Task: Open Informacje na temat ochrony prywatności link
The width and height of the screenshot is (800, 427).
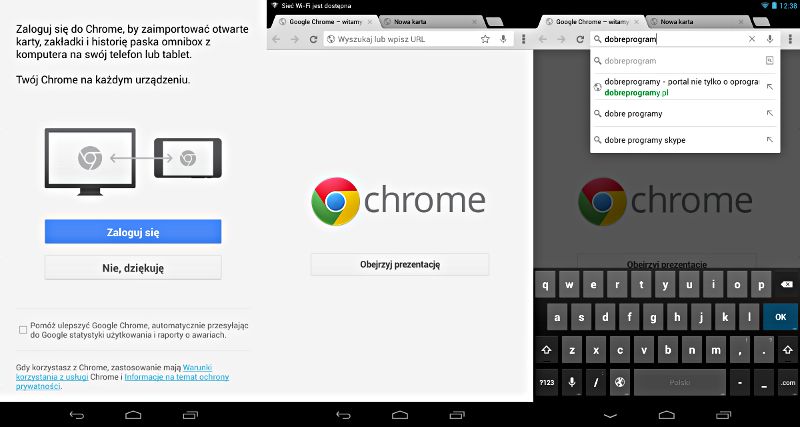Action: (x=122, y=382)
